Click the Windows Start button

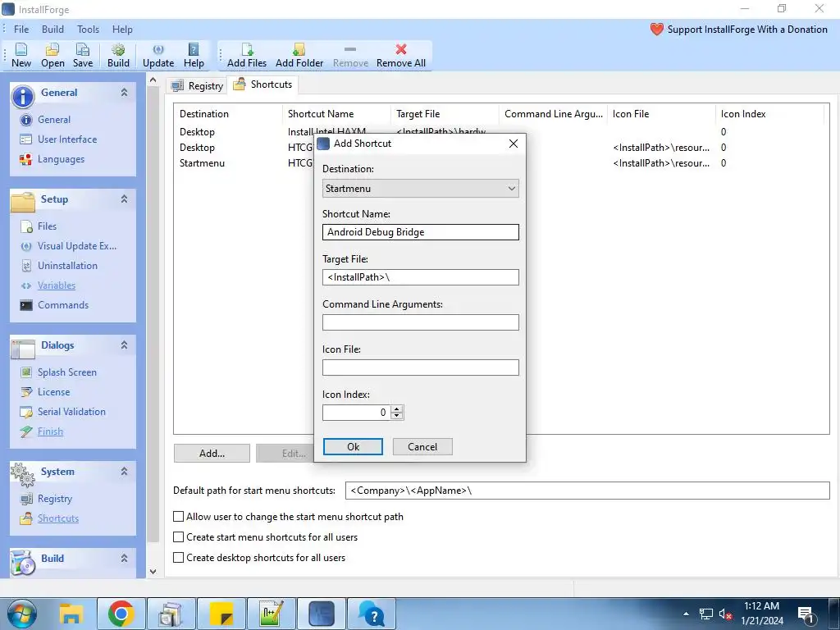[x=21, y=614]
